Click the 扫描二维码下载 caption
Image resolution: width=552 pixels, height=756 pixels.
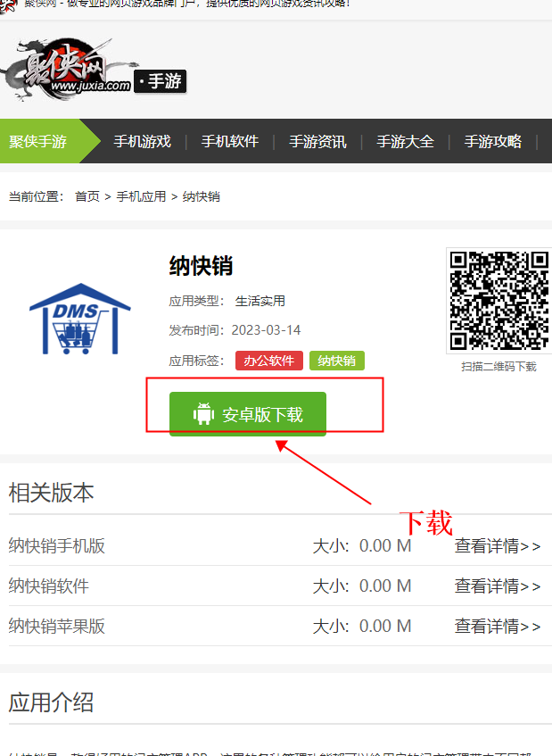pyautogui.click(x=498, y=367)
